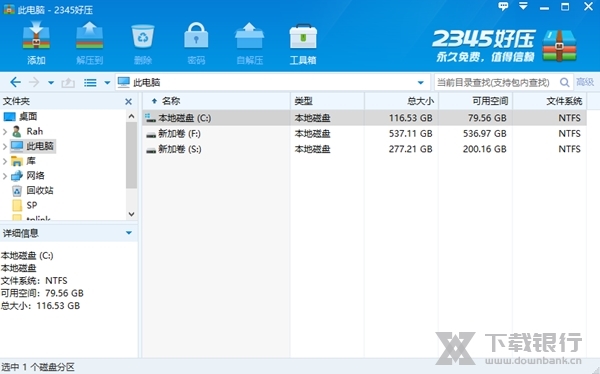
Task: Select the SP folder in tree
Action: click(x=25, y=206)
